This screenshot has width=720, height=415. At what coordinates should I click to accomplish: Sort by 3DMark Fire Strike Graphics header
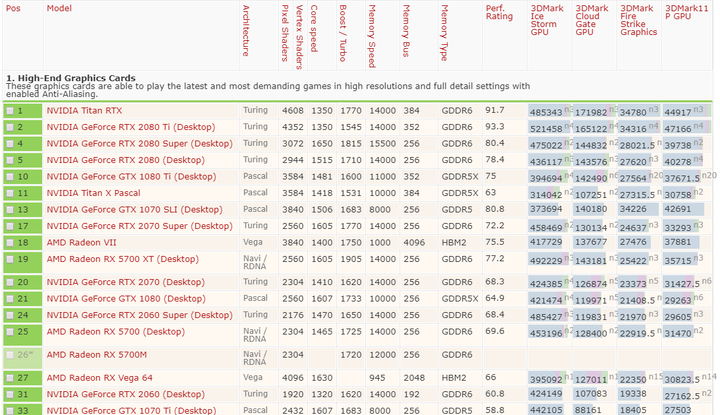pyautogui.click(x=638, y=20)
